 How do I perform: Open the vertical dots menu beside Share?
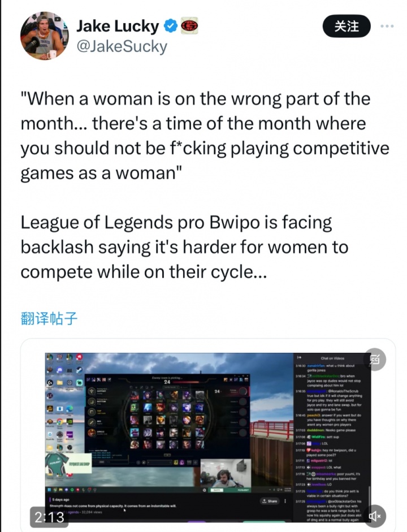285,501
